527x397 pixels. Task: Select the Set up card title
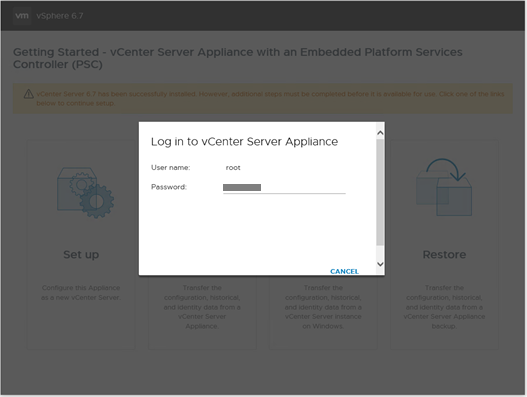click(81, 254)
